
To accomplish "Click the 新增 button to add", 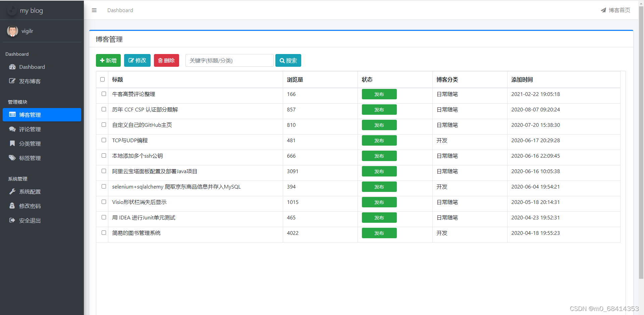I will pyautogui.click(x=108, y=60).
